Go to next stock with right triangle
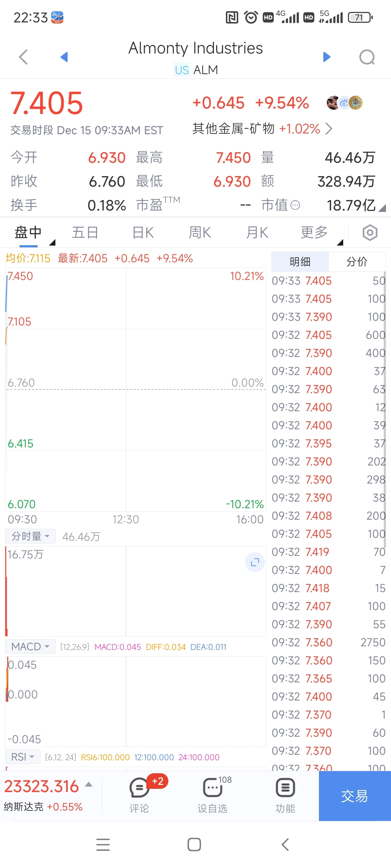Image resolution: width=391 pixels, height=868 pixels. click(327, 57)
